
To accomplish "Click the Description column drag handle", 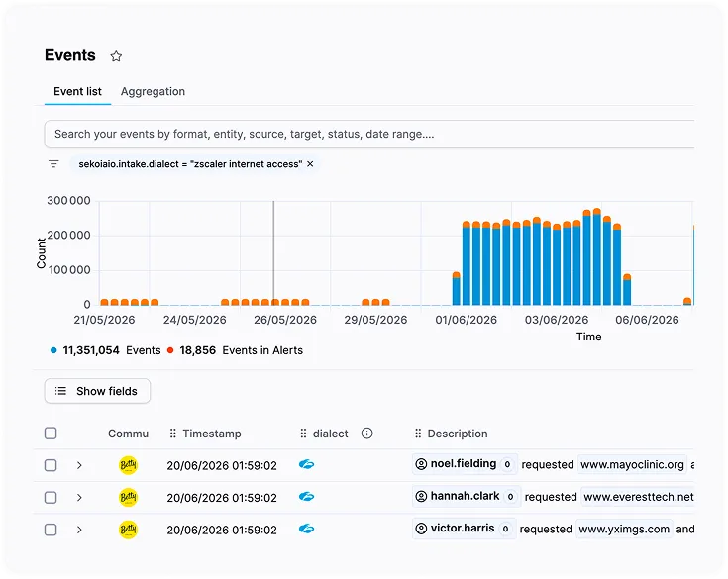I will point(418,434).
